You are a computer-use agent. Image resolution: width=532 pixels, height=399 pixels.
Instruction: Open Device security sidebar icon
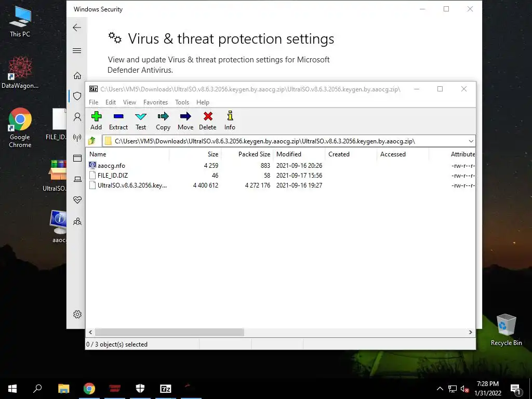77,179
